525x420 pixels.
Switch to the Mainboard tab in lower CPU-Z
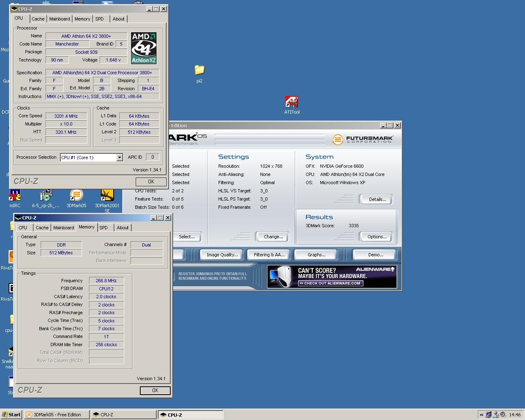(64, 228)
